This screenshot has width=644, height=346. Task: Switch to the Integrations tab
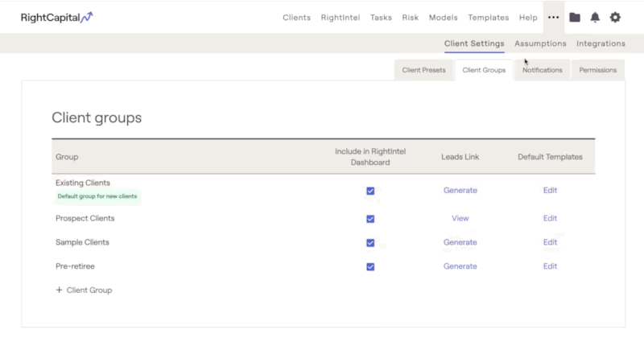tap(601, 43)
